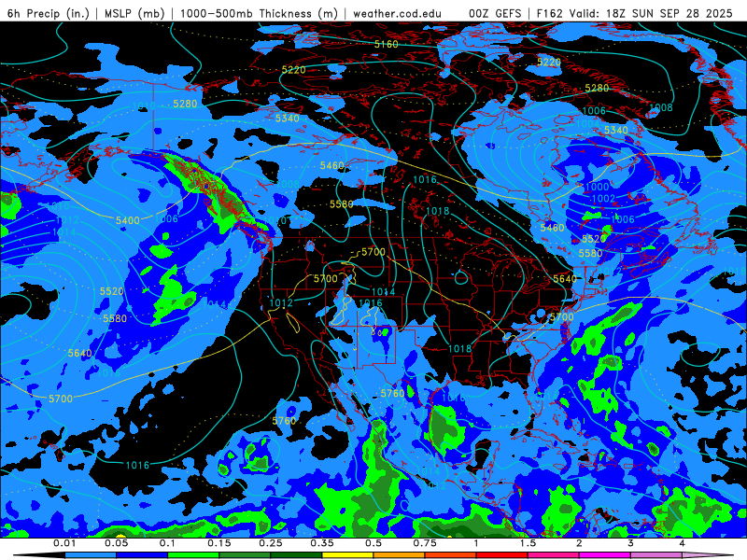Click the light blue 0.01–0.05 legend swatch
Screen dimensions: 747x560
91,555
